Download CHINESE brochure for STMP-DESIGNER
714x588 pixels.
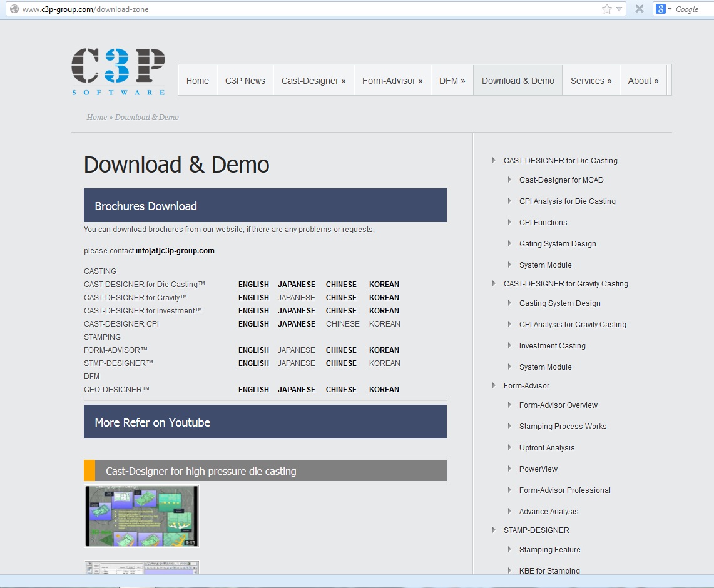(x=341, y=363)
